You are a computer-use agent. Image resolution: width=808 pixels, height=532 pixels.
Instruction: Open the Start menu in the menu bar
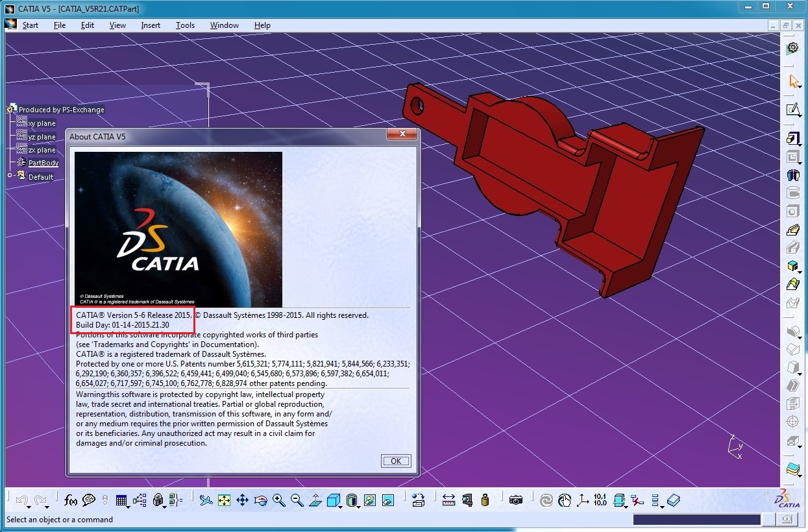click(x=31, y=25)
